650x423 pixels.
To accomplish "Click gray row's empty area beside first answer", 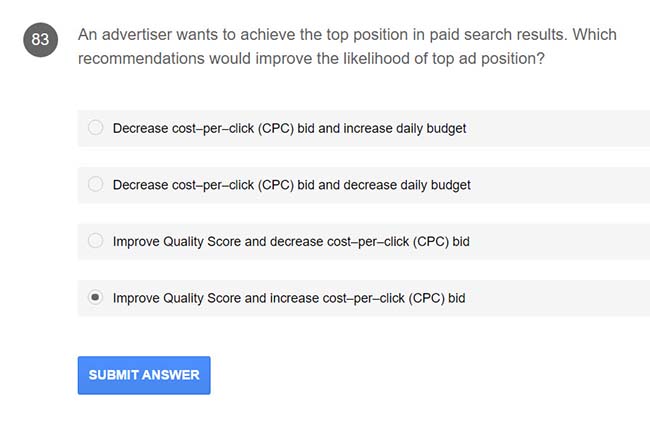I will point(560,128).
